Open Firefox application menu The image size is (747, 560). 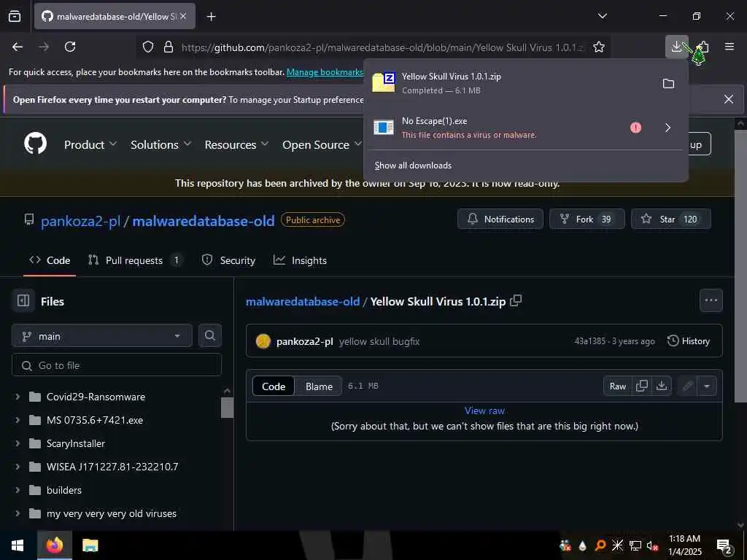[x=729, y=47]
